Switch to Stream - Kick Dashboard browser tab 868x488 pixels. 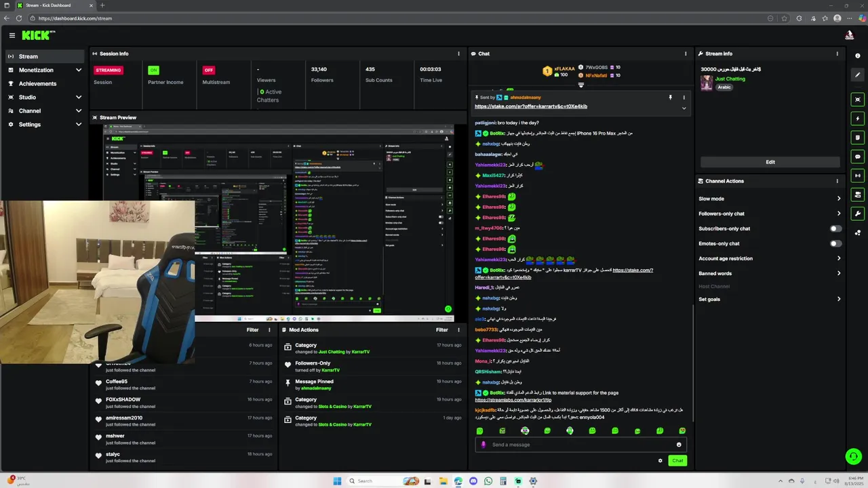pos(55,5)
